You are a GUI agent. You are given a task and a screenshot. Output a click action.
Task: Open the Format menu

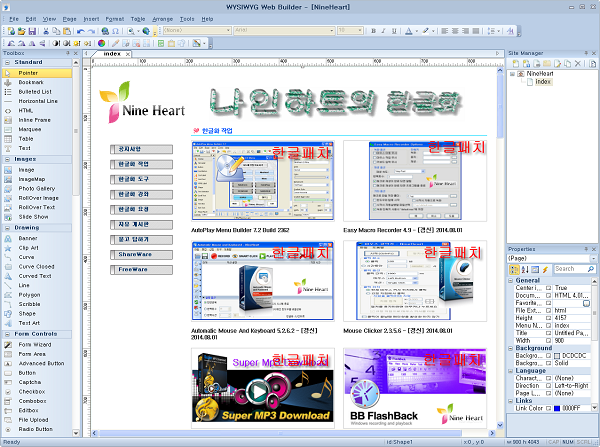pyautogui.click(x=115, y=19)
